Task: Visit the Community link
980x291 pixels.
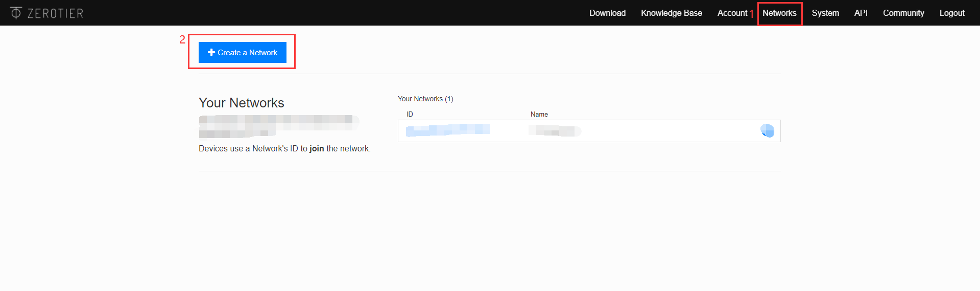Action: click(x=903, y=13)
